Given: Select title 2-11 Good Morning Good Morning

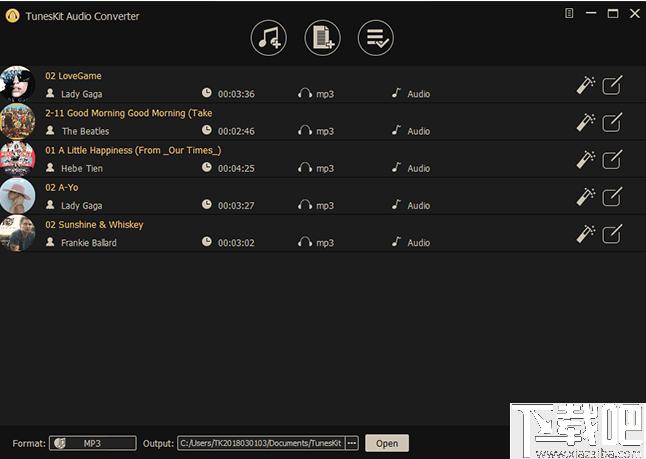Looking at the screenshot, I should 129,113.
